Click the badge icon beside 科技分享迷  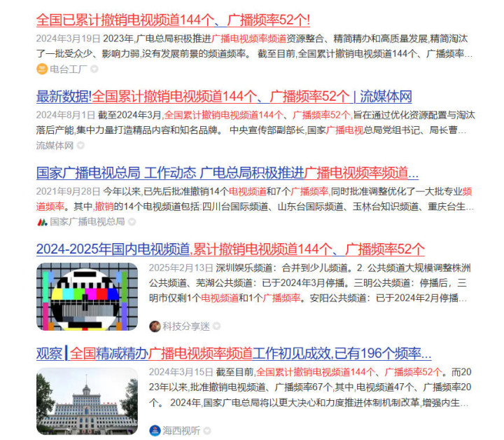point(216,326)
